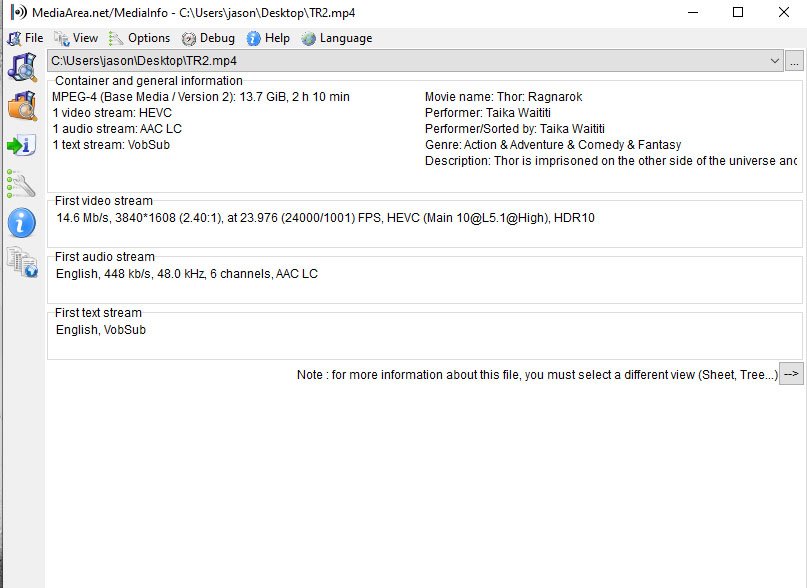Open Preferences via the wrench sidebar icon
Image resolution: width=807 pixels, height=588 pixels.
(21, 184)
